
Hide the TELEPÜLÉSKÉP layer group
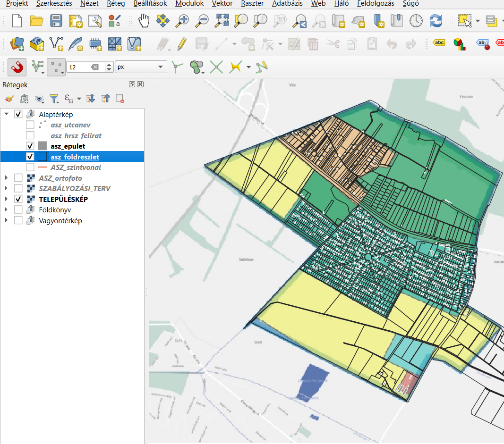click(x=18, y=199)
